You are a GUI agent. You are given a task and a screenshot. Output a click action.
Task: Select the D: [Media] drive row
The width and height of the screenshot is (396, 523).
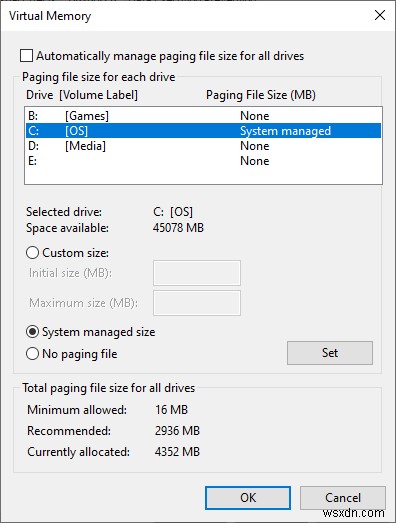tap(204, 146)
